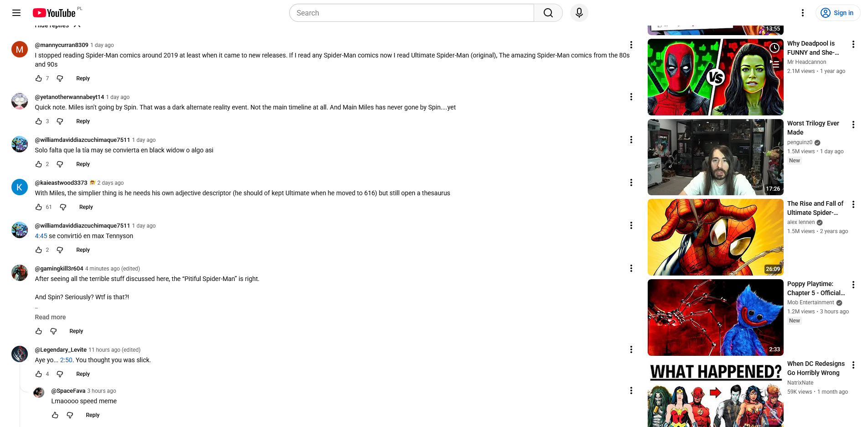Image resolution: width=868 pixels, height=427 pixels.
Task: Click the search magnifier button
Action: (x=548, y=13)
